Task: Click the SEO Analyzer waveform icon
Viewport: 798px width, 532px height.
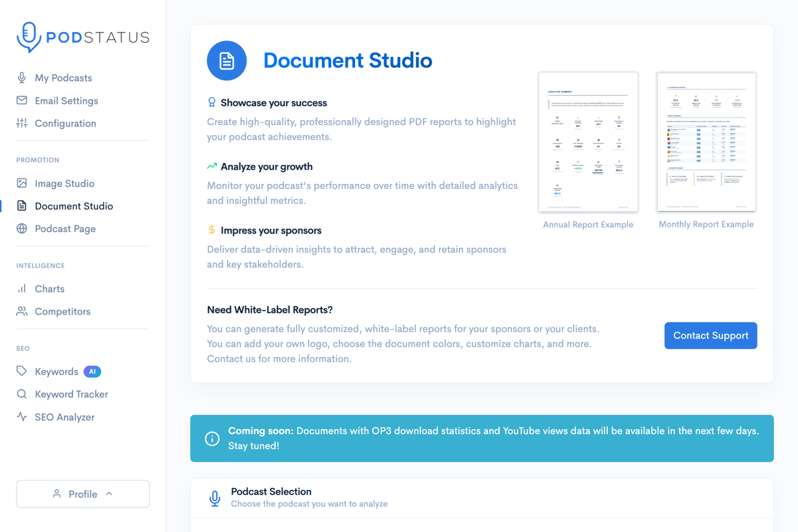Action: pyautogui.click(x=21, y=417)
